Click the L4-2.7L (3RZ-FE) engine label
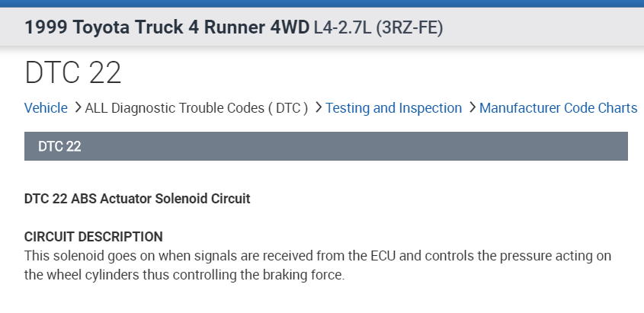 378,28
